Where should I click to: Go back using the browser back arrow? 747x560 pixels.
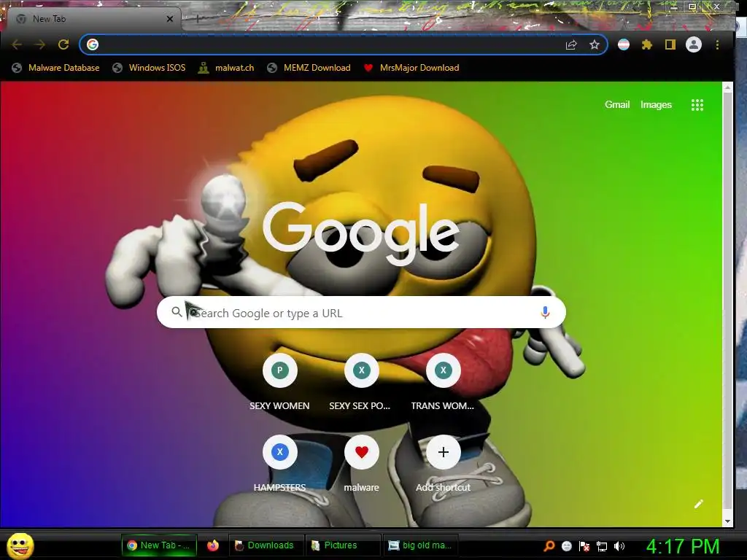(17, 44)
